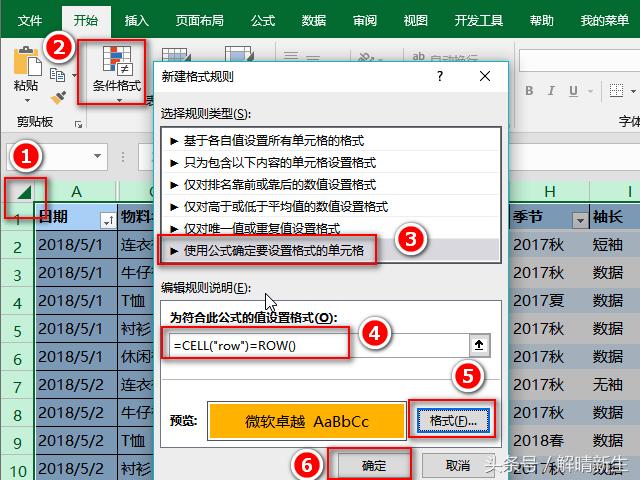Viewport: 640px width, 480px height.
Task: Select rule 只为包含以下内容的单元格设置格式
Action: click(x=331, y=163)
